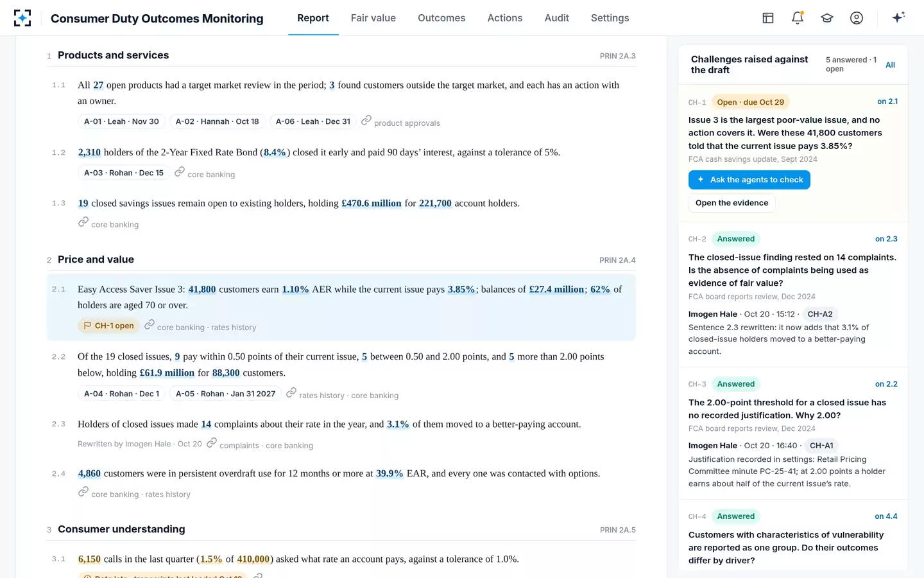This screenshot has width=924, height=578.
Task: Follow the 'on 2.3' link in CH-2
Action: click(886, 239)
